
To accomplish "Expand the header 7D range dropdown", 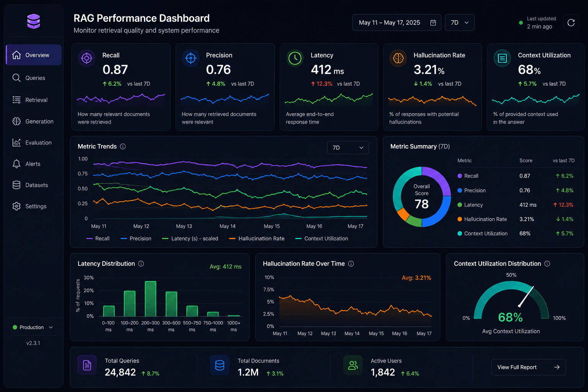I will 460,23.
